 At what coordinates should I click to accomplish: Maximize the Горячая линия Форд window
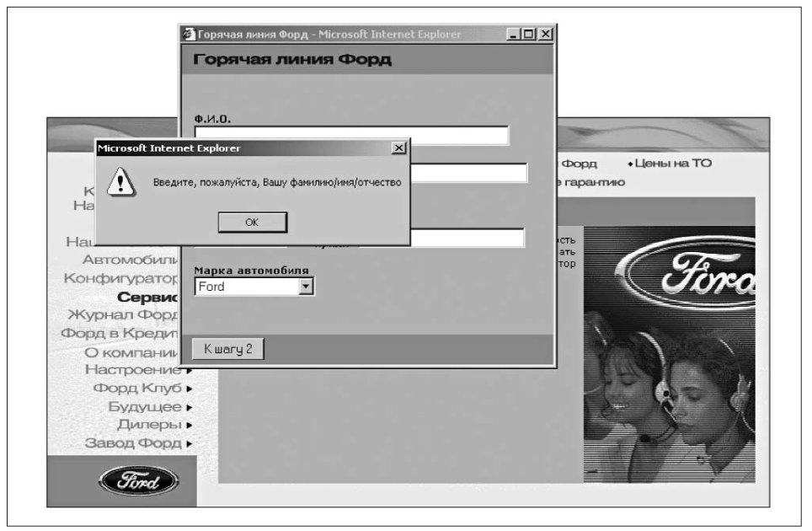click(528, 35)
